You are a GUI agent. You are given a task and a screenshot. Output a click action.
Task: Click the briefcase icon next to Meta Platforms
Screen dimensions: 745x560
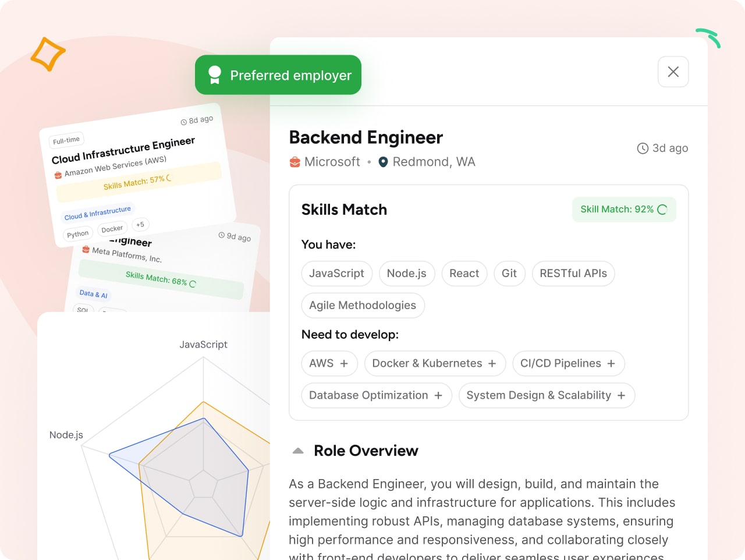(87, 250)
